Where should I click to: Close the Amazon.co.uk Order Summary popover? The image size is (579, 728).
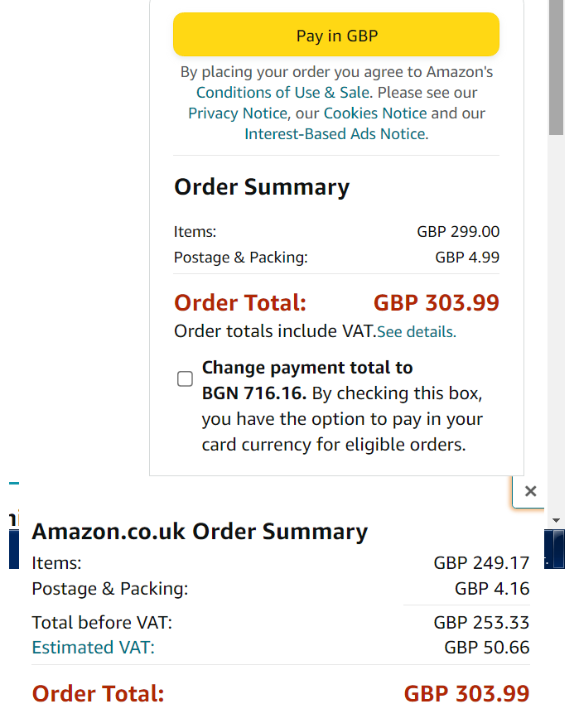(531, 491)
